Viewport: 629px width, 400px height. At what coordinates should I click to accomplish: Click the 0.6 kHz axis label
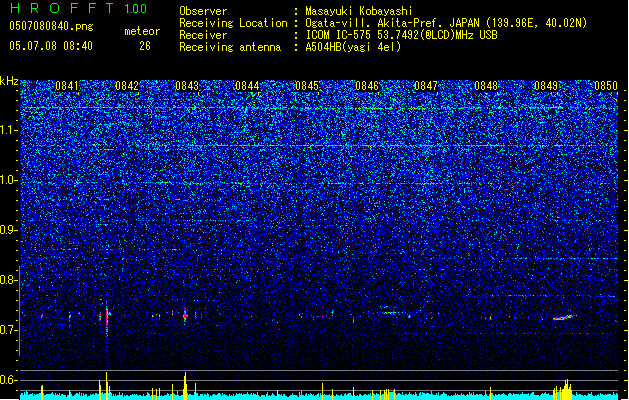click(x=8, y=380)
